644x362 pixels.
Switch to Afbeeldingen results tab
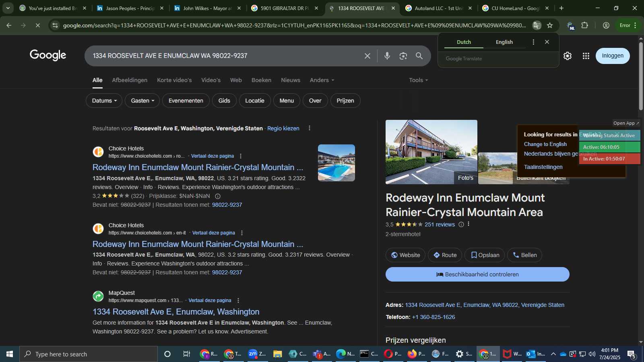pos(130,80)
